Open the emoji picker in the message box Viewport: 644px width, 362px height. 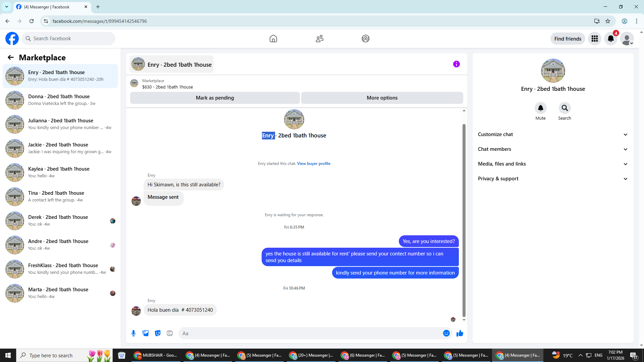446,333
